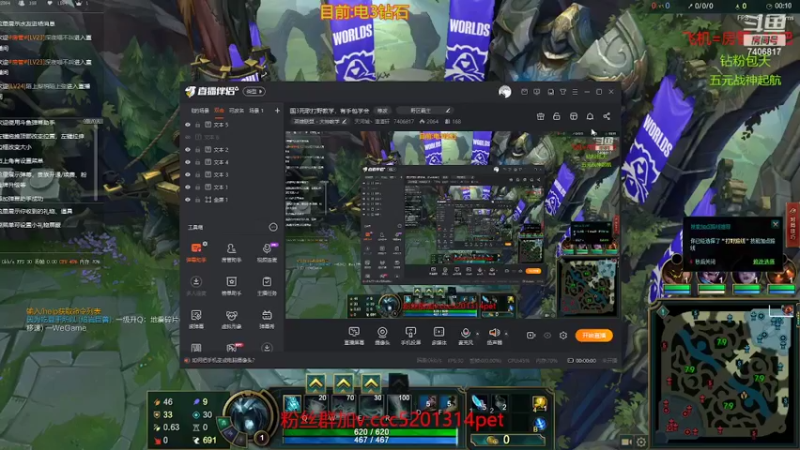This screenshot has height=450, width=800.
Task: Close the game popup notification
Action: point(776,224)
